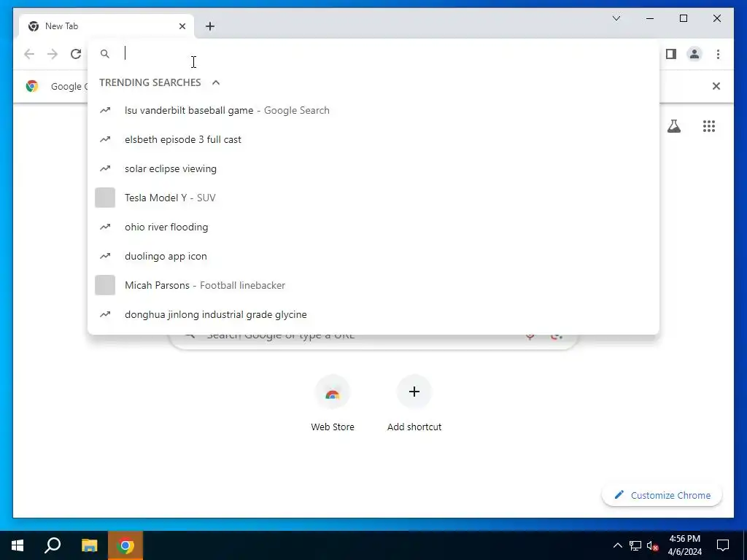Image resolution: width=747 pixels, height=560 pixels.
Task: Select lsu vanderbilt baseball game suggestion
Action: (373, 111)
